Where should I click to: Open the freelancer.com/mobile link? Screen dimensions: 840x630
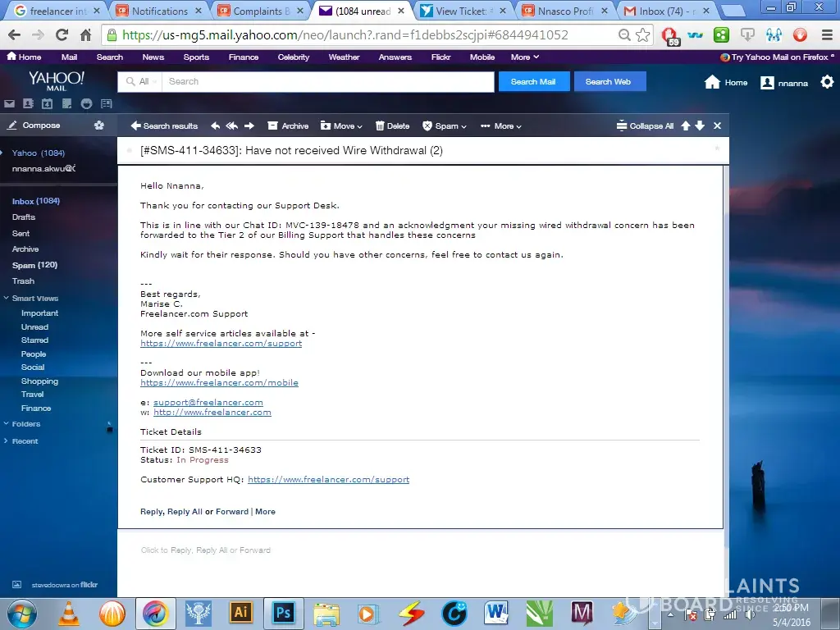coord(219,383)
